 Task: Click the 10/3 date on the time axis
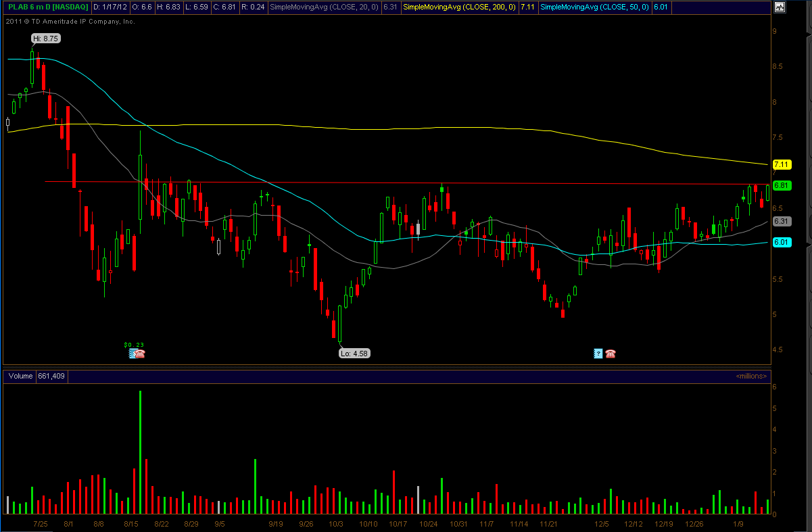coord(336,524)
